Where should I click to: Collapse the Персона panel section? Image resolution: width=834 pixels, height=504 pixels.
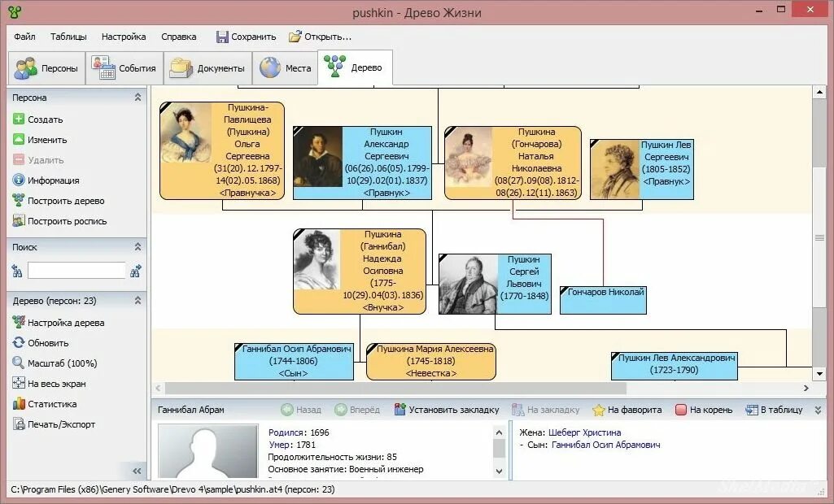coord(138,98)
